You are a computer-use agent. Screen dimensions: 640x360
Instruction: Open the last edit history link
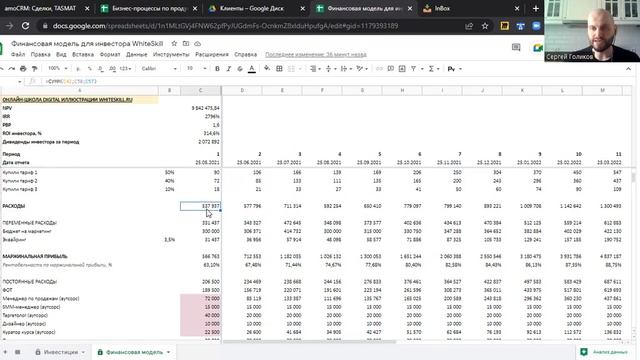316,54
